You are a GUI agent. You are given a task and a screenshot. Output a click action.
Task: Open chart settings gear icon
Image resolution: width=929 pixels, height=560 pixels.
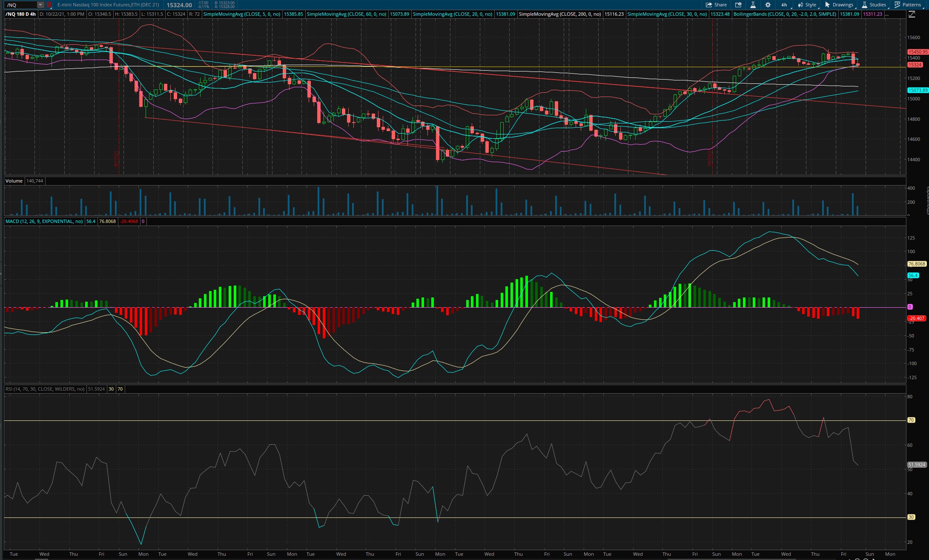[x=768, y=5]
